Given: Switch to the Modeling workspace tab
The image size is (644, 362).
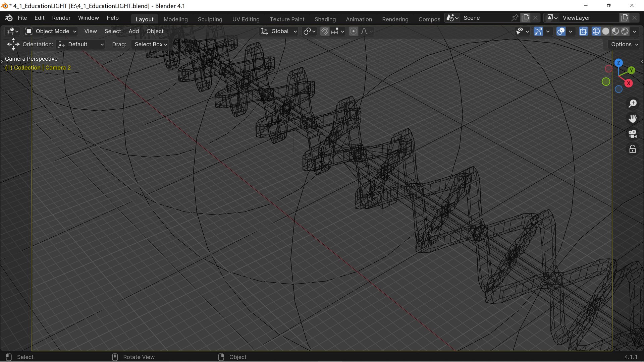Looking at the screenshot, I should [x=175, y=19].
